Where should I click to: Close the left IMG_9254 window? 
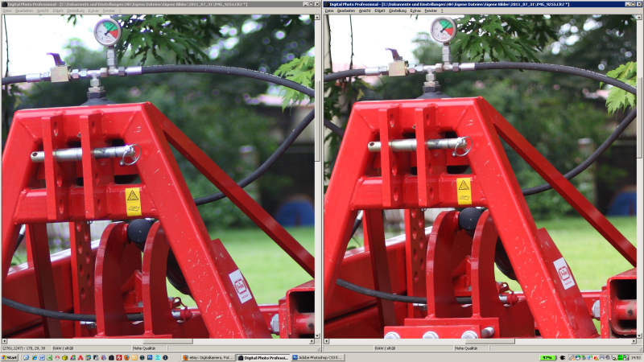pos(317,4)
